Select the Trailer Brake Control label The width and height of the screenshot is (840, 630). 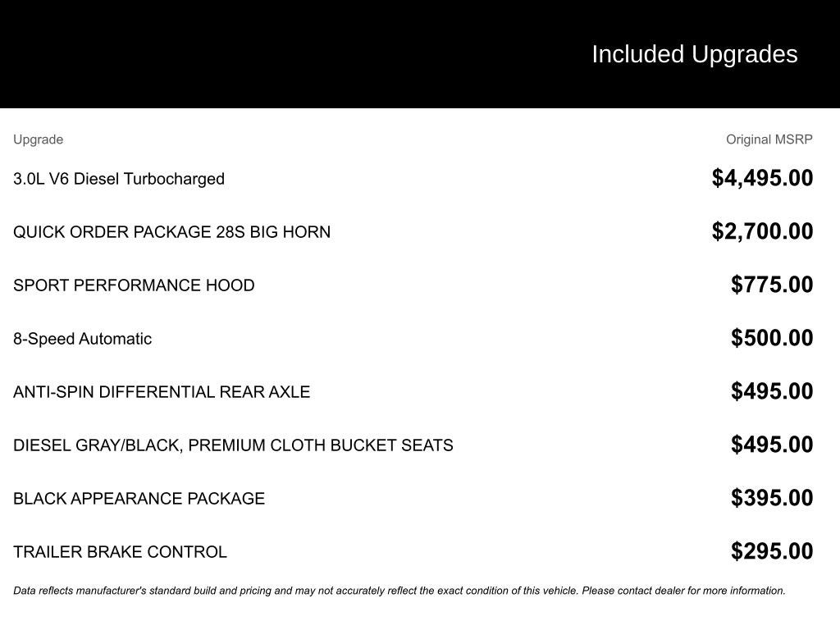pyautogui.click(x=120, y=552)
